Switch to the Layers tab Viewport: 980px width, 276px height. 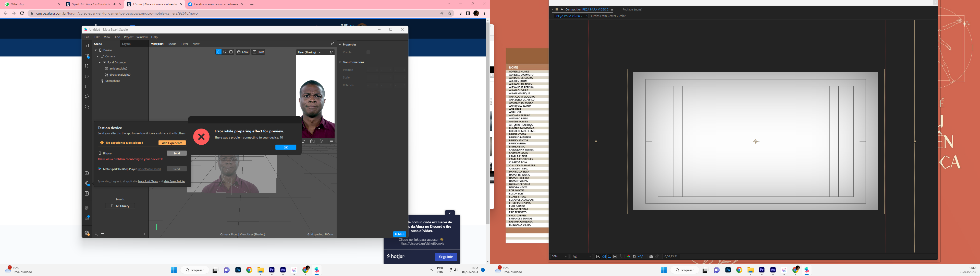tap(126, 44)
